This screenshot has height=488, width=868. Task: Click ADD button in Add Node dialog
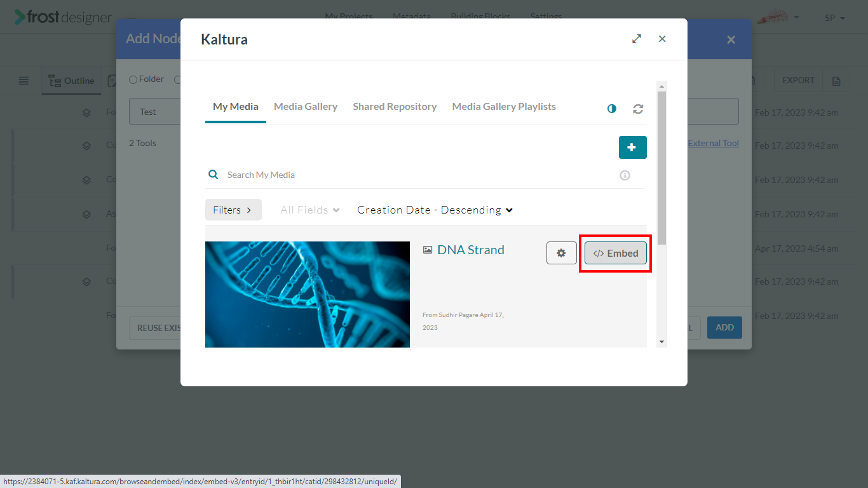[x=724, y=328]
